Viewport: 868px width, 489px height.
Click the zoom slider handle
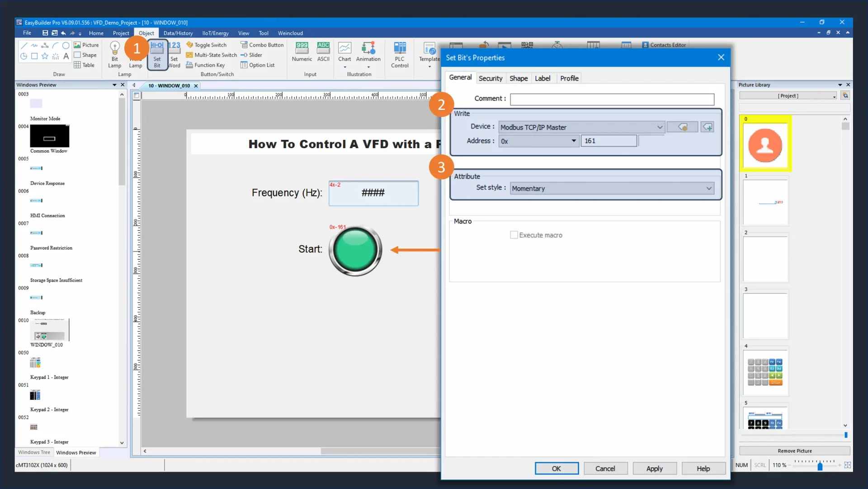pyautogui.click(x=820, y=466)
